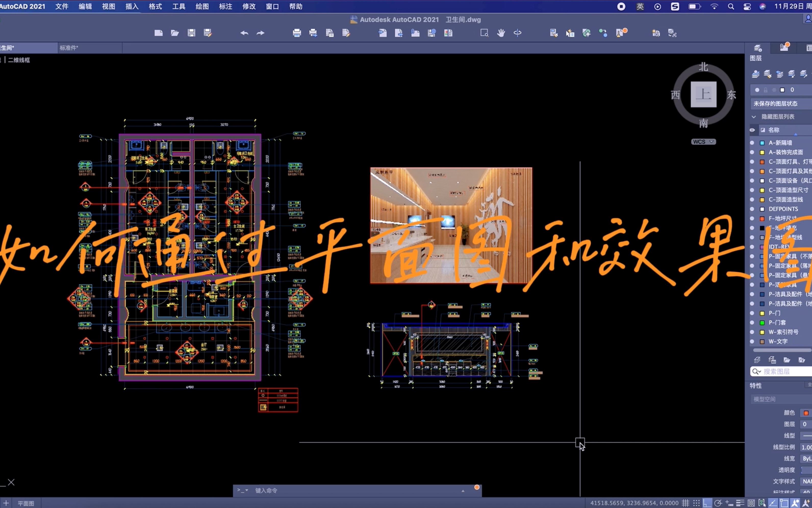The width and height of the screenshot is (812, 508).
Task: Expand command history arrow in command line
Action: point(463,491)
